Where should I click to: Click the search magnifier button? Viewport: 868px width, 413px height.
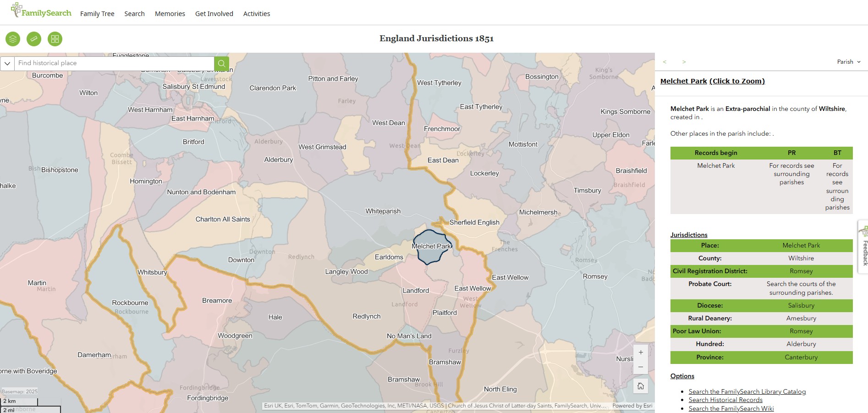[x=221, y=63]
